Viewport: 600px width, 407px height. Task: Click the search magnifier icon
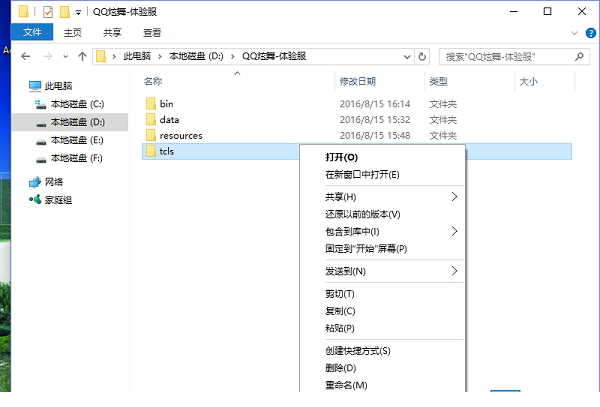(x=579, y=57)
